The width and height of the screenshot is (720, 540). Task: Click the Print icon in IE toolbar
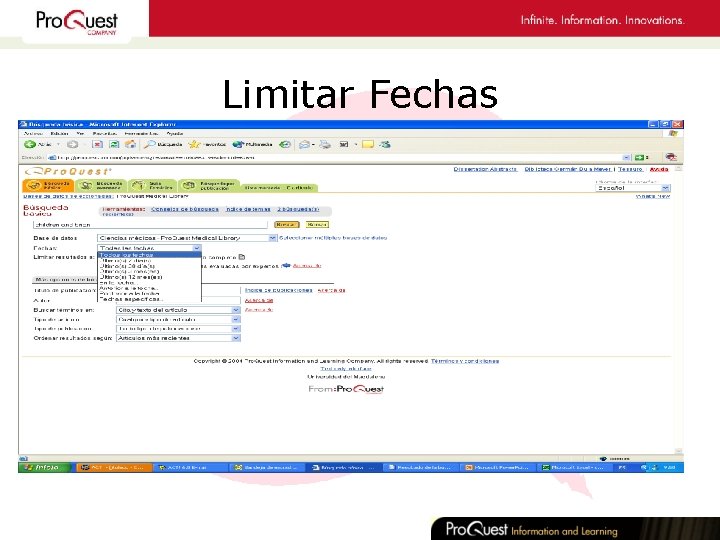click(325, 145)
